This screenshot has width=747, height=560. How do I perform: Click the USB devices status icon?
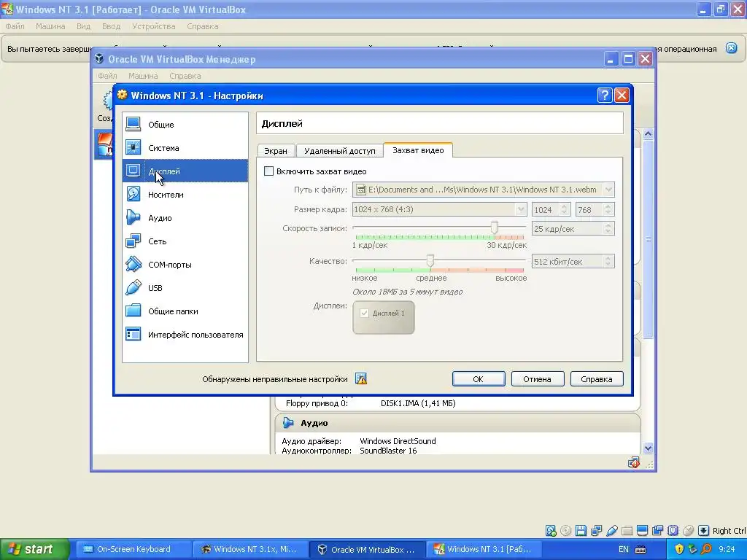pyautogui.click(x=612, y=531)
